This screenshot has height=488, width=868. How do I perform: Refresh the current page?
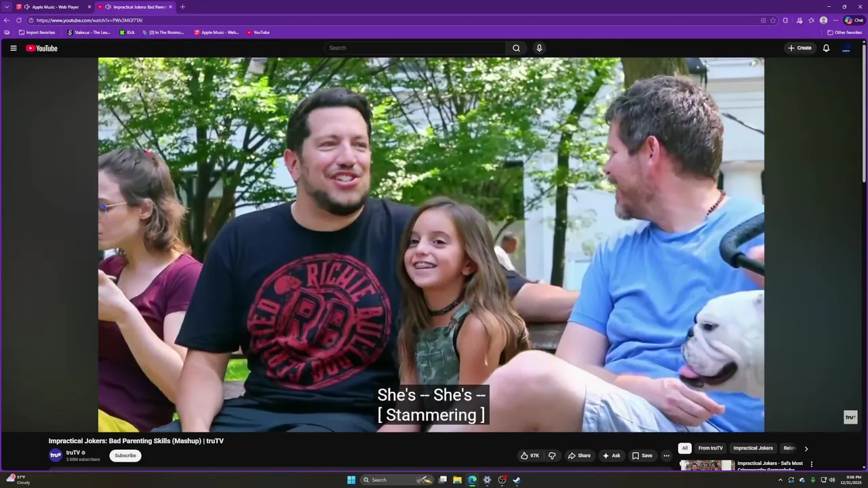[x=19, y=20]
